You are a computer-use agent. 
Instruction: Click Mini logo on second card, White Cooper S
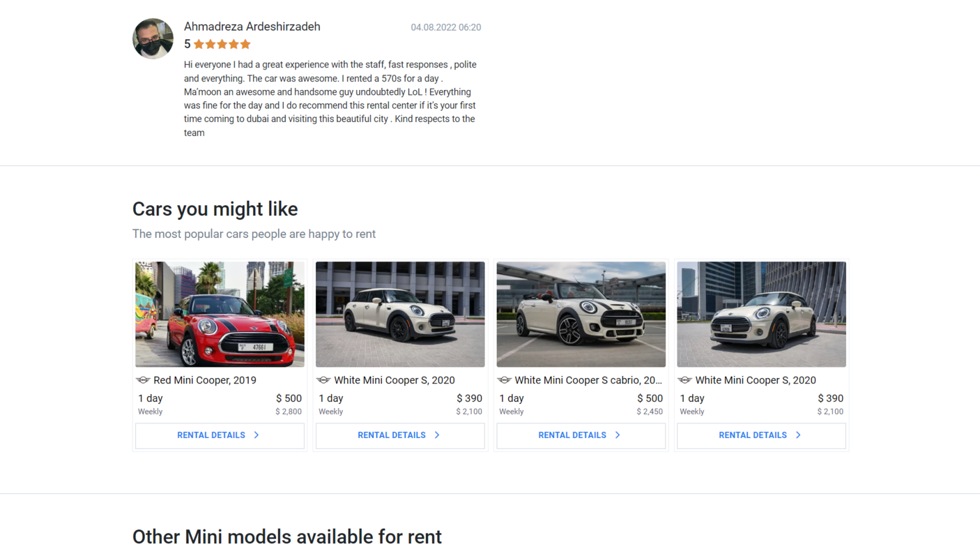[x=323, y=380]
